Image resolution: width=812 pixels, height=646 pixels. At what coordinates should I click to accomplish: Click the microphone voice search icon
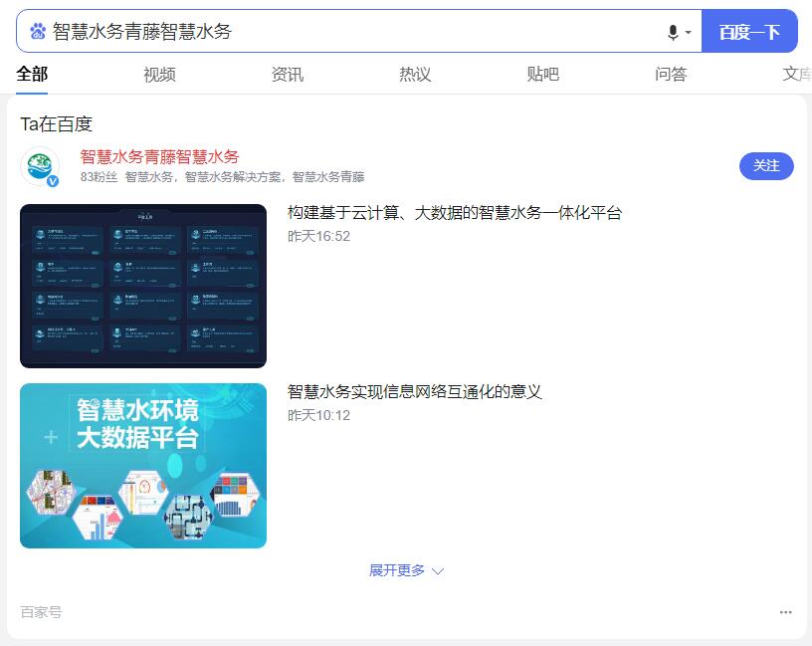click(673, 32)
